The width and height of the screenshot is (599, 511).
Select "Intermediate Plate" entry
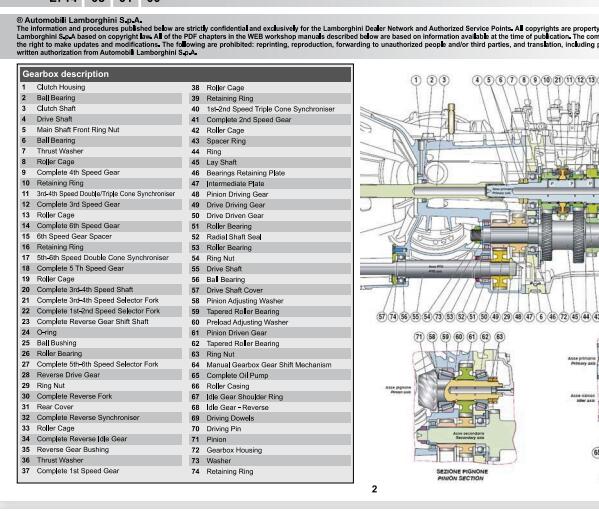270,184
